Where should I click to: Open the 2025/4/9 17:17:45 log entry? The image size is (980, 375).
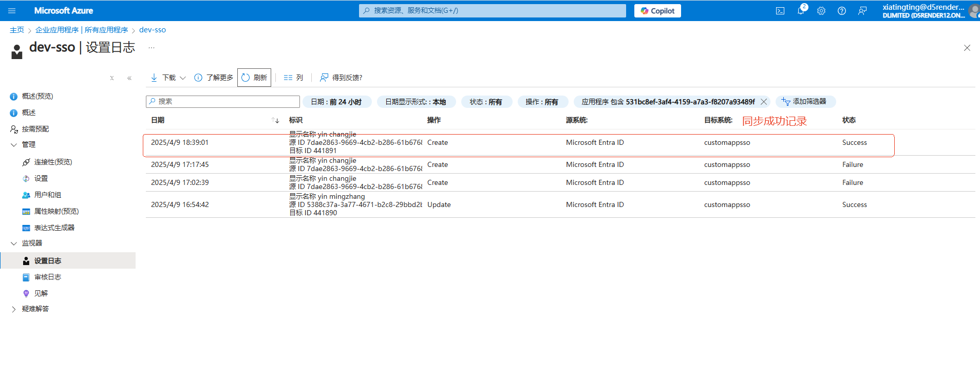click(x=560, y=165)
